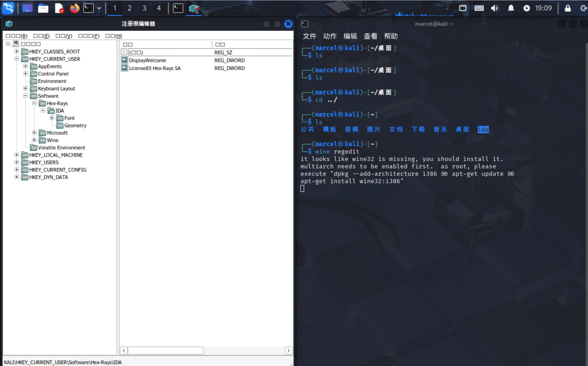
Task: Open the terminal launcher dropdown arrow
Action: pyautogui.click(x=99, y=8)
